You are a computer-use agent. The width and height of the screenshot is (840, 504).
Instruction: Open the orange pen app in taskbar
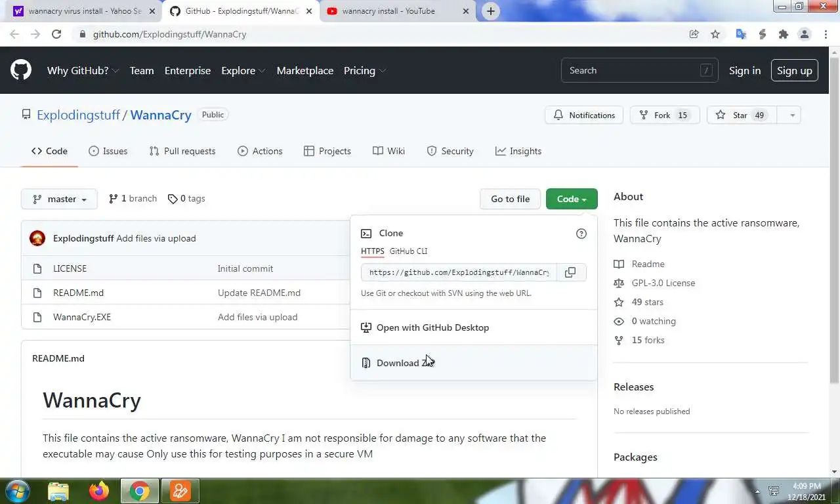pos(180,491)
